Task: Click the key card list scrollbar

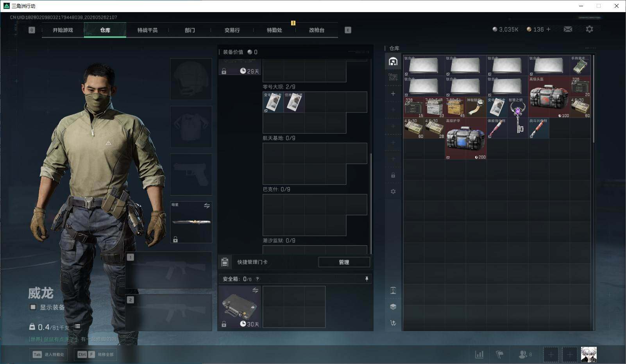Action: [371, 203]
